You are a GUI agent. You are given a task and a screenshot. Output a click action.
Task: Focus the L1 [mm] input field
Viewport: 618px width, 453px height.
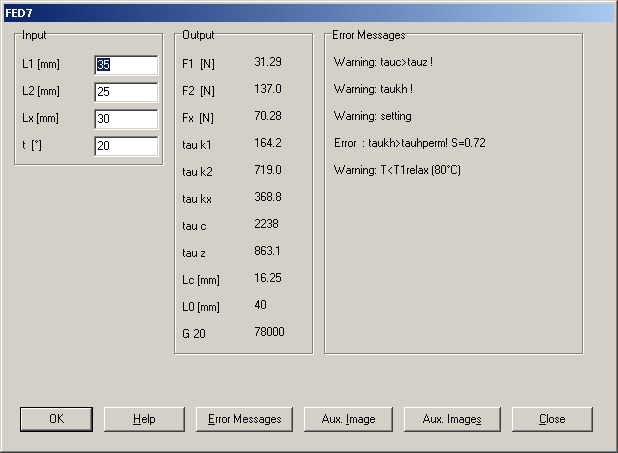coord(126,65)
